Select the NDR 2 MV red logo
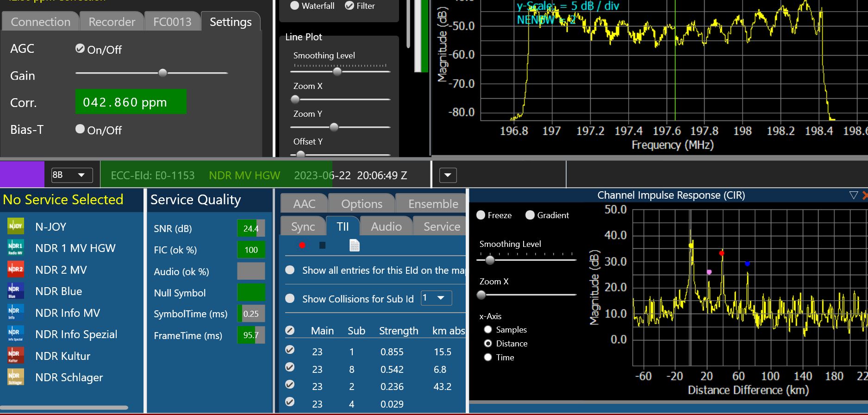This screenshot has height=415, width=868. pos(15,269)
